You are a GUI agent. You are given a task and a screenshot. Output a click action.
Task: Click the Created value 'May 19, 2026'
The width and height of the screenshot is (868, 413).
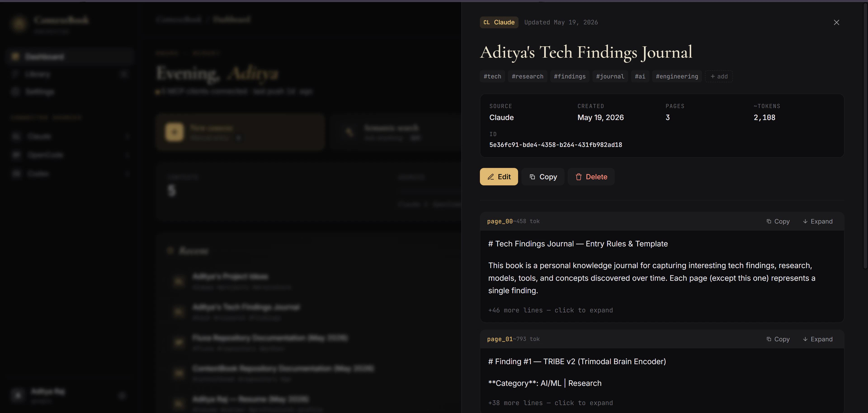600,117
